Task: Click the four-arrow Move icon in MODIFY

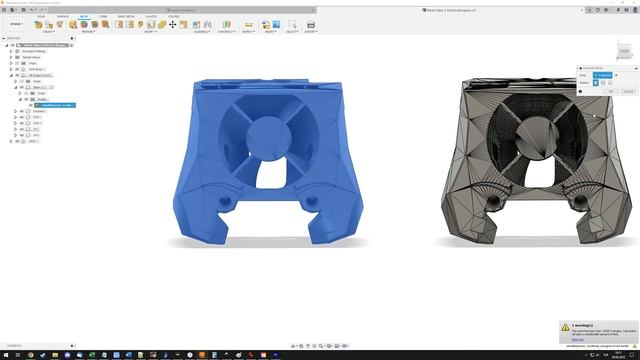Action: [173, 24]
